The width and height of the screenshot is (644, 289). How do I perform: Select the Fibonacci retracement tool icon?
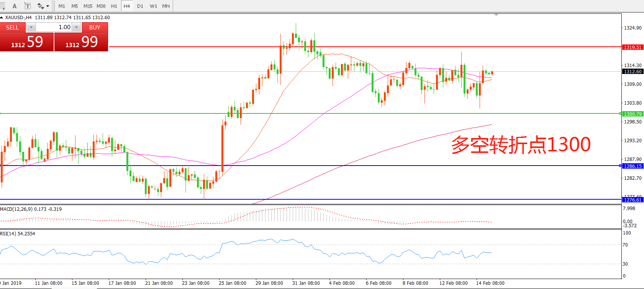tap(2, 6)
